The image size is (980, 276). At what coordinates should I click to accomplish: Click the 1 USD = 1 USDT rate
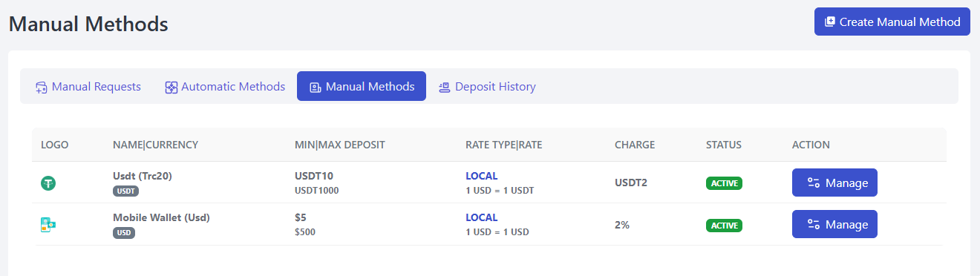[x=500, y=191]
